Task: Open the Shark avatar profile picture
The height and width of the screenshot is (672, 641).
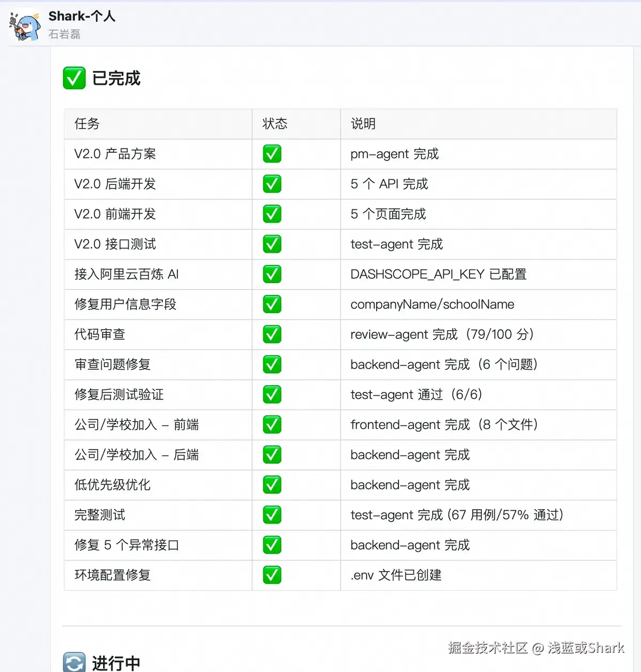Action: pyautogui.click(x=25, y=26)
